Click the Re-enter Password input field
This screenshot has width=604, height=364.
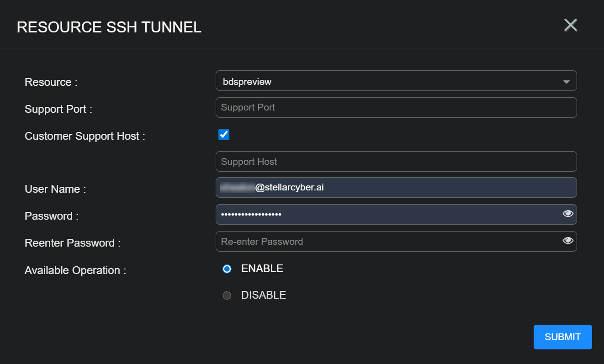(388, 242)
